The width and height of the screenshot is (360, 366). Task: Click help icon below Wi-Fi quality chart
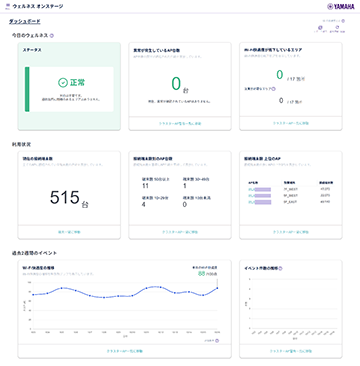coord(217,340)
